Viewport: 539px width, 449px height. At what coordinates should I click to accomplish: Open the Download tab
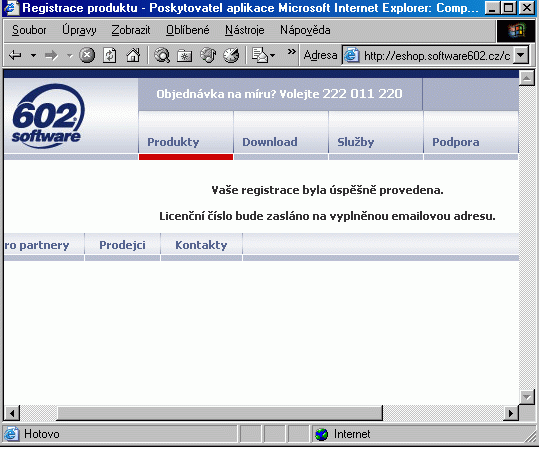pyautogui.click(x=281, y=132)
